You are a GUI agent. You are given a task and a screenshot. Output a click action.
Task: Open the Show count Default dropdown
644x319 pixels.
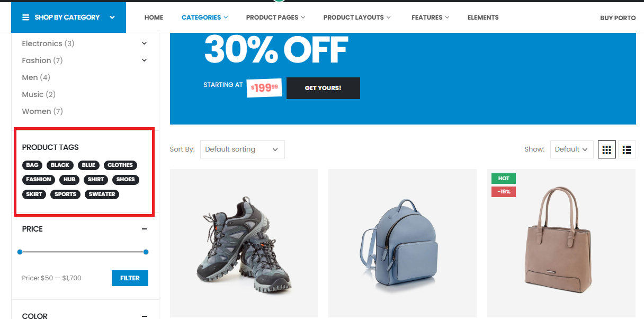click(571, 149)
